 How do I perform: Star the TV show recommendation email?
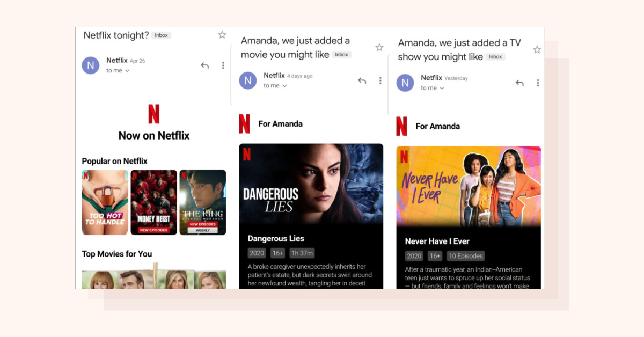pyautogui.click(x=537, y=49)
